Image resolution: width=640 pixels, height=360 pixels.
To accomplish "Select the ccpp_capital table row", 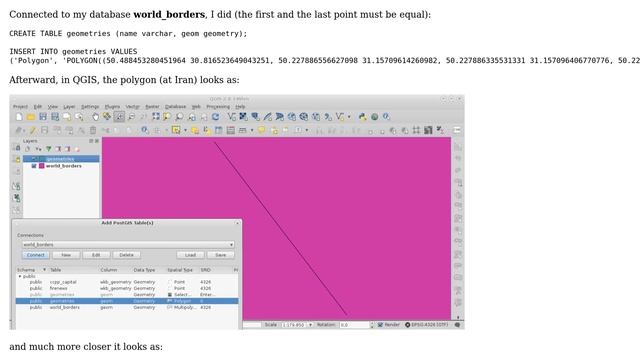I will 127,282.
